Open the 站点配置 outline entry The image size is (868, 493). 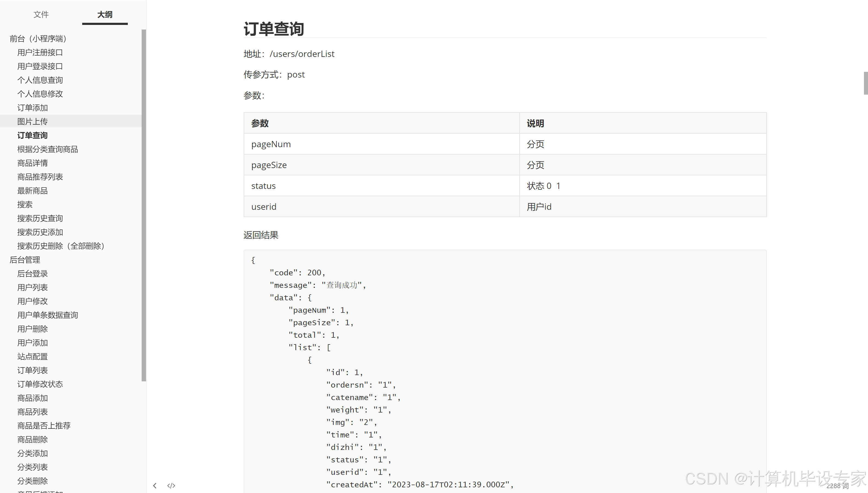pyautogui.click(x=33, y=357)
